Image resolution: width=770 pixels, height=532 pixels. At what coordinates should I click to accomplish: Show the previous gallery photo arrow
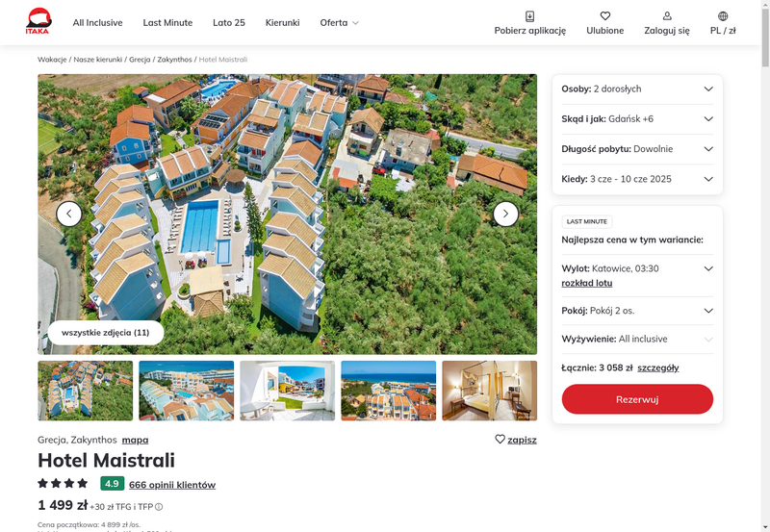(69, 214)
